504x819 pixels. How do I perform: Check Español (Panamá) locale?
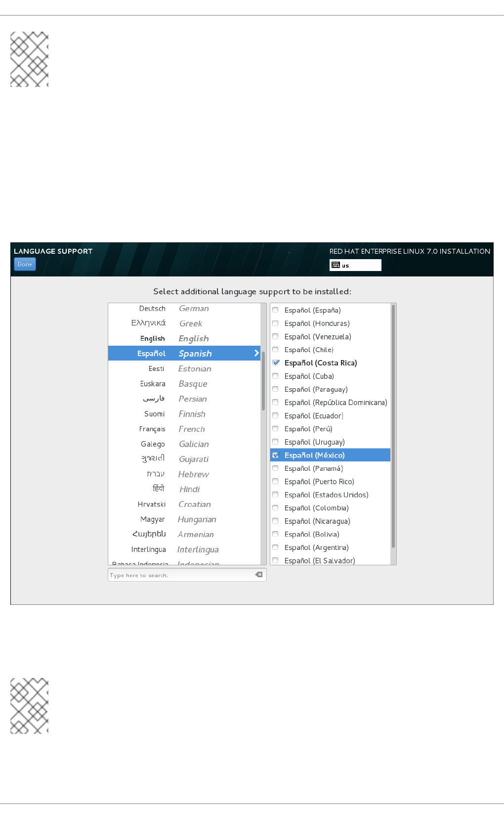(276, 468)
